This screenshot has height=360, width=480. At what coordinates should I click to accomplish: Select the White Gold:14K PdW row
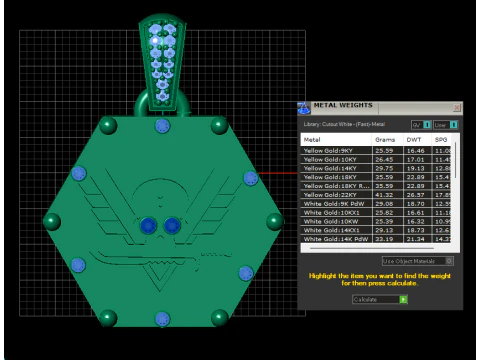point(376,239)
